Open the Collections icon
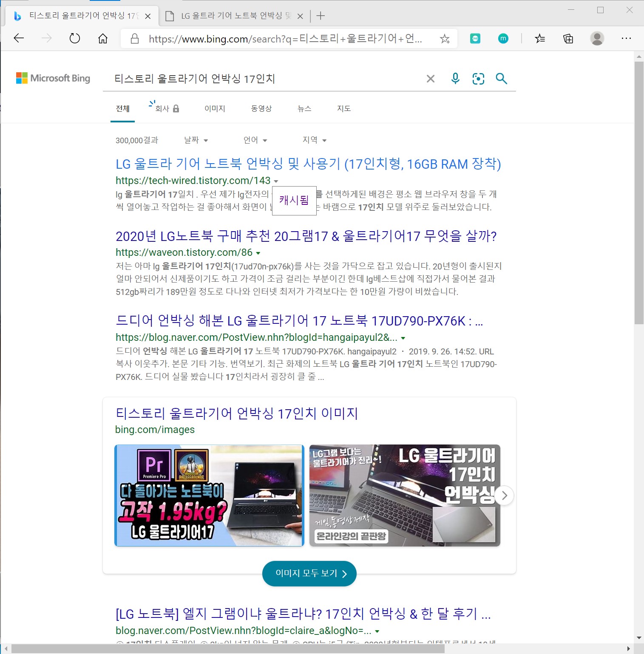Image resolution: width=644 pixels, height=654 pixels. tap(568, 39)
